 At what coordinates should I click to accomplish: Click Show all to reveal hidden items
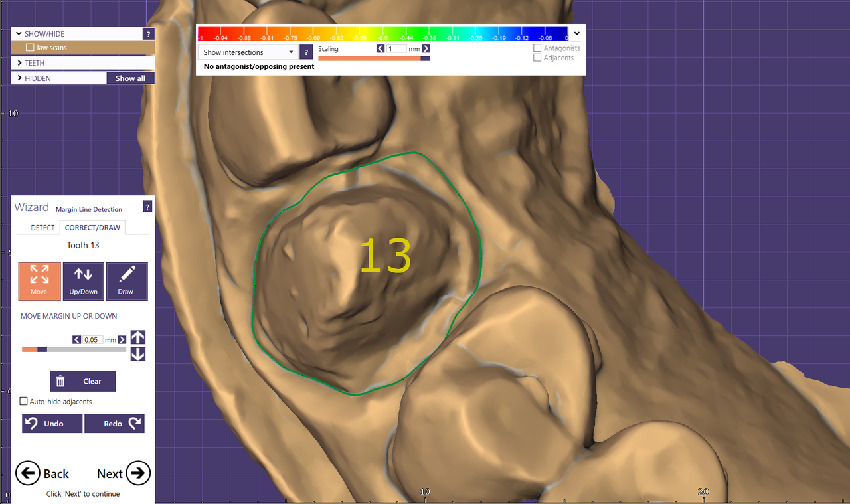(130, 78)
